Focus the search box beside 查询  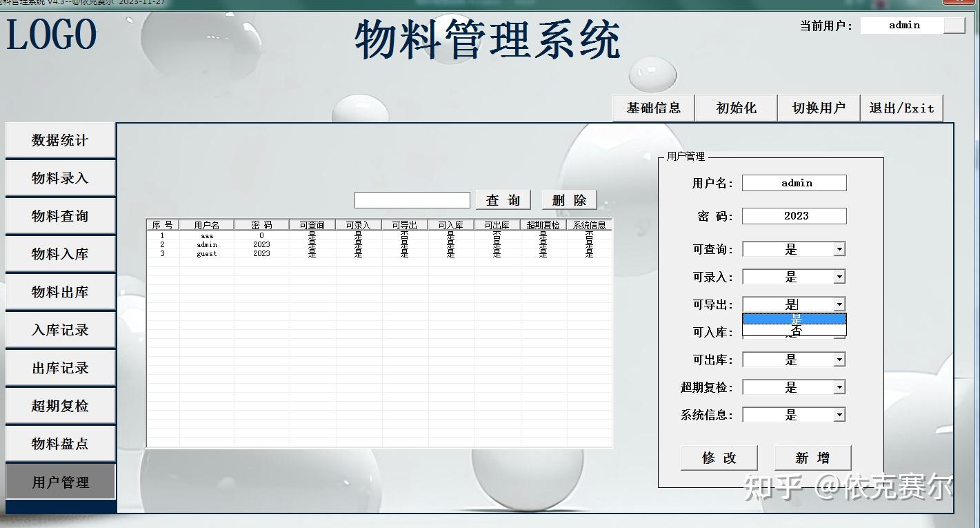coord(412,200)
